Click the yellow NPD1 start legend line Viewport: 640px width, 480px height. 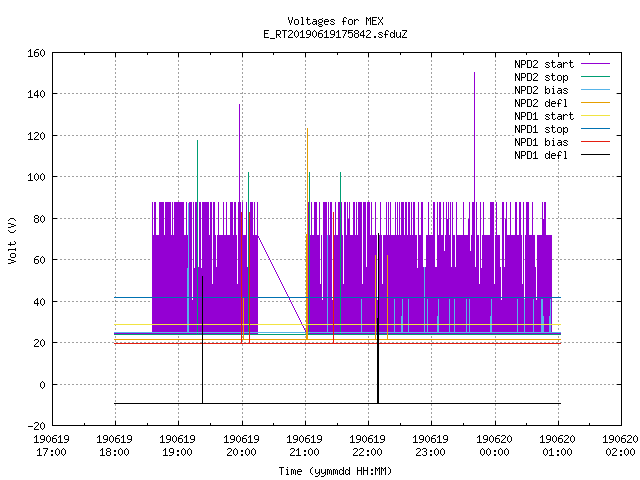595,116
